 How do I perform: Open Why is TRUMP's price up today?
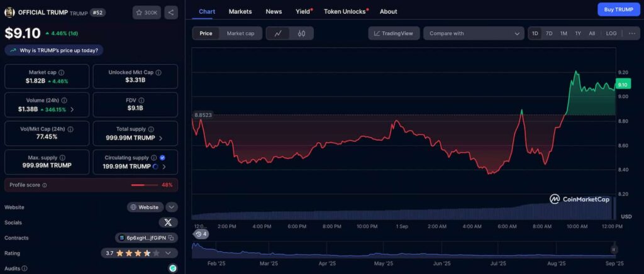click(x=54, y=50)
